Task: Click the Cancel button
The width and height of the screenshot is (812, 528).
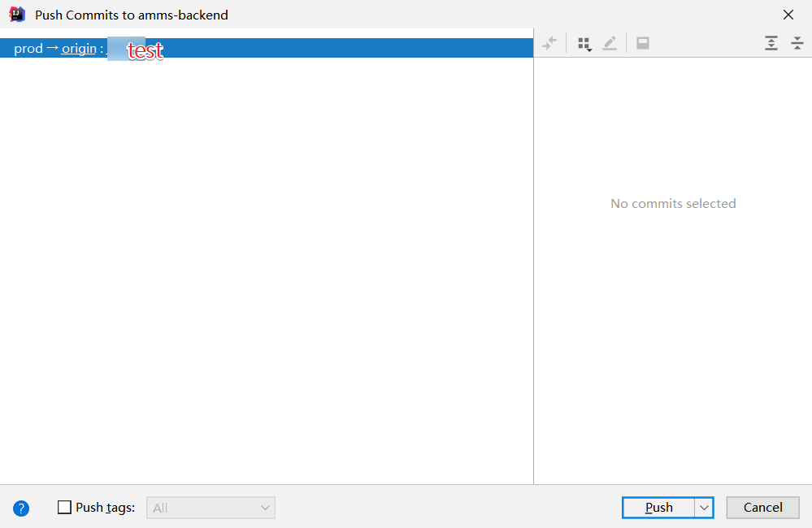Action: [762, 507]
